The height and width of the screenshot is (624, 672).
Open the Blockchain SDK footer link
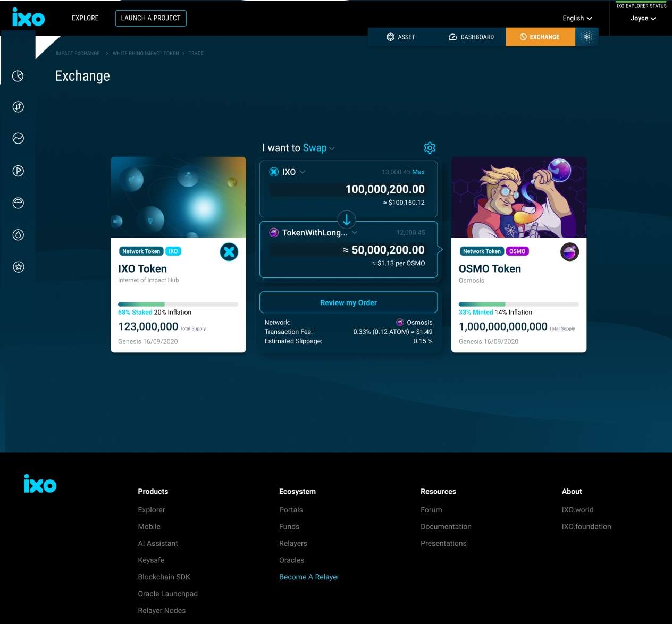(164, 577)
